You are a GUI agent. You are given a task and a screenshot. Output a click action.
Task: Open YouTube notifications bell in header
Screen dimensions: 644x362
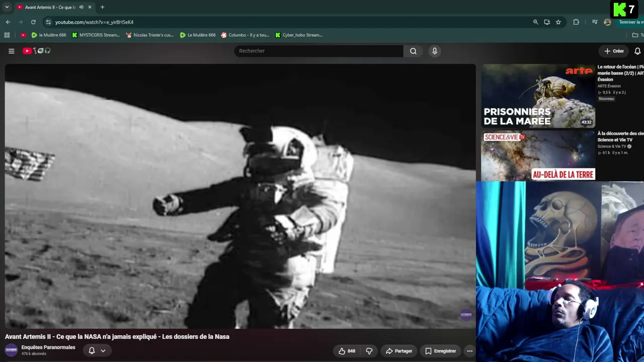(x=637, y=51)
